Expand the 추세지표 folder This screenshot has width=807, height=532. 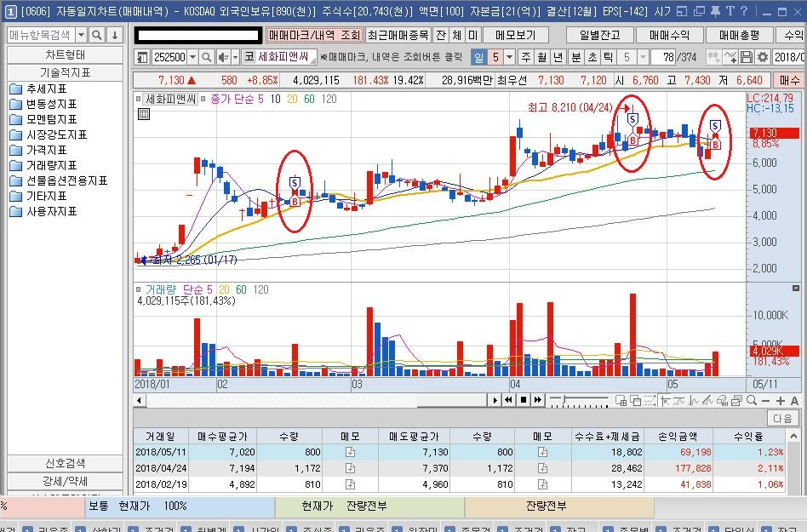tap(38, 89)
